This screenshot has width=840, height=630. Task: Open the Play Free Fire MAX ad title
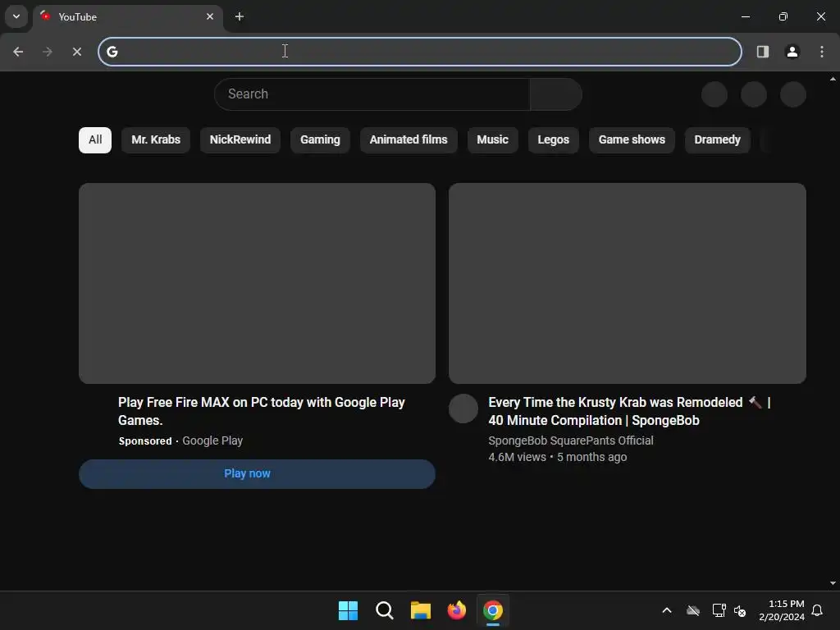[262, 411]
